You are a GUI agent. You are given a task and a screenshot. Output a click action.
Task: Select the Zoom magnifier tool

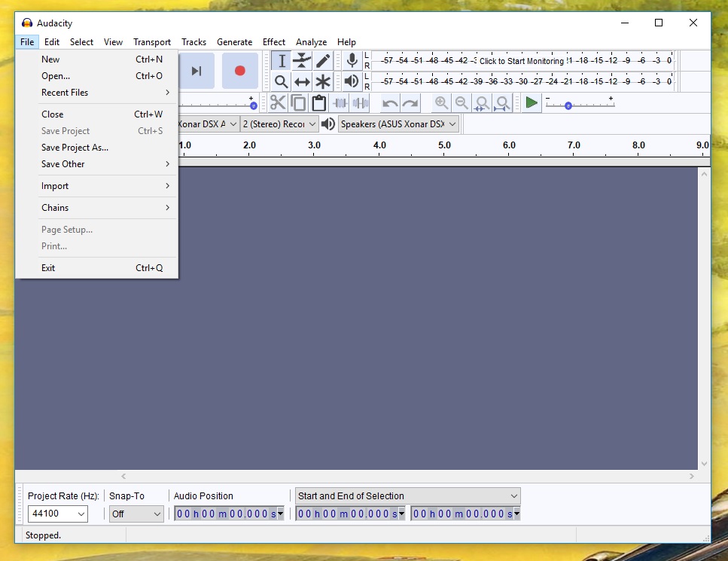point(282,82)
